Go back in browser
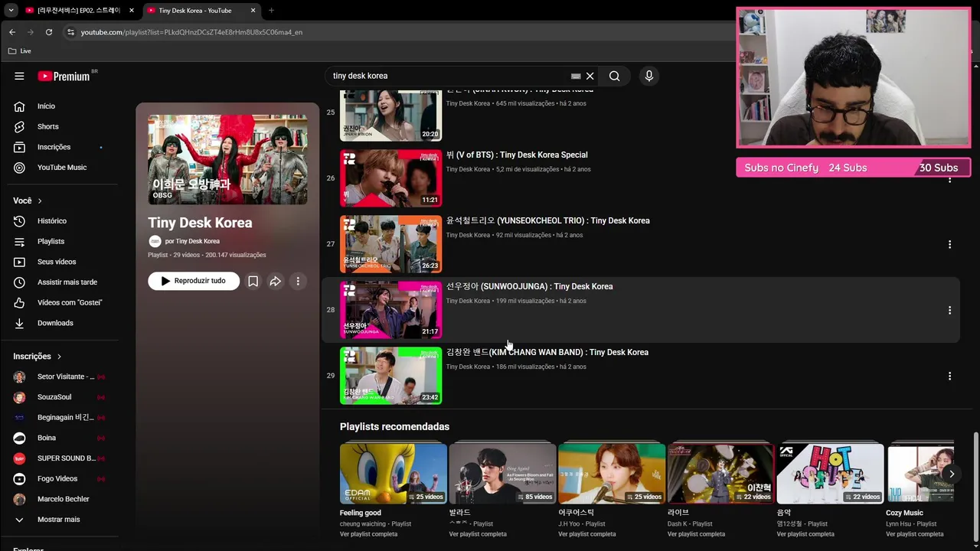 (12, 32)
